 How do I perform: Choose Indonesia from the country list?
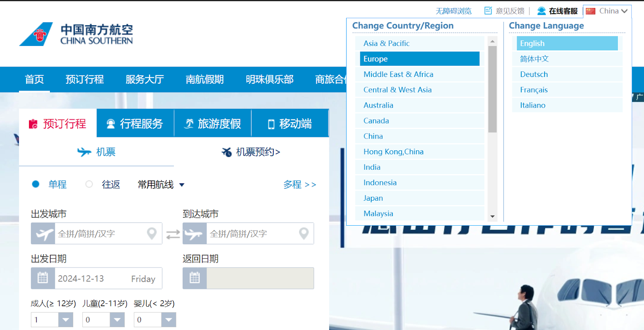(420, 183)
